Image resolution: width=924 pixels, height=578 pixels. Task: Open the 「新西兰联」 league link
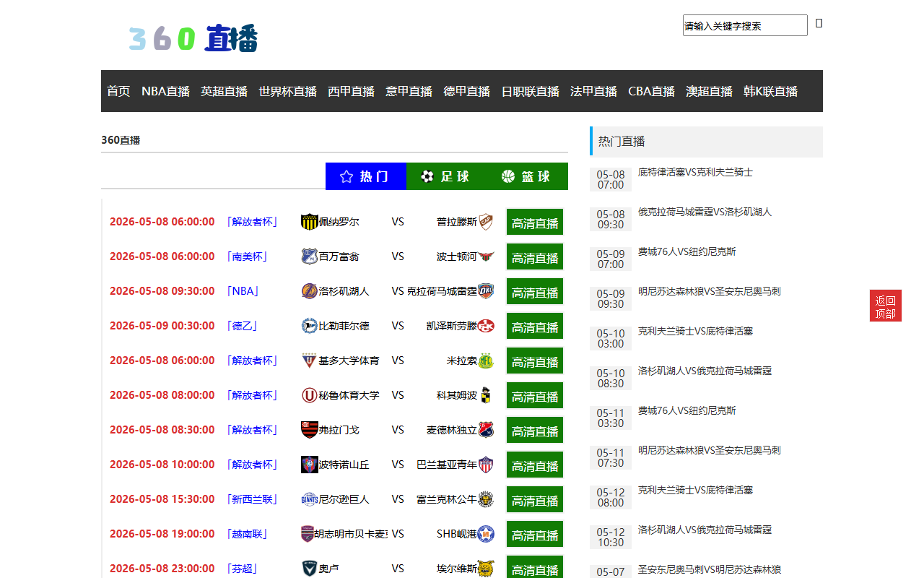252,499
